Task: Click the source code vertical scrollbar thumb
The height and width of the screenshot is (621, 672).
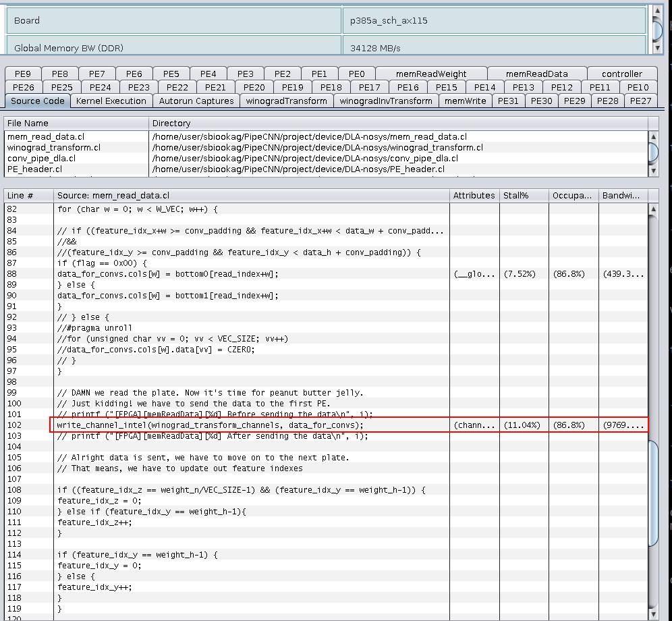Action: pyautogui.click(x=652, y=493)
